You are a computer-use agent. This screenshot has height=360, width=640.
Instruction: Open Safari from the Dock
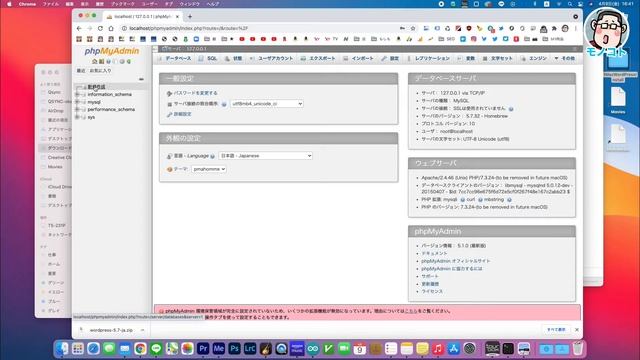pyautogui.click(x=93, y=349)
